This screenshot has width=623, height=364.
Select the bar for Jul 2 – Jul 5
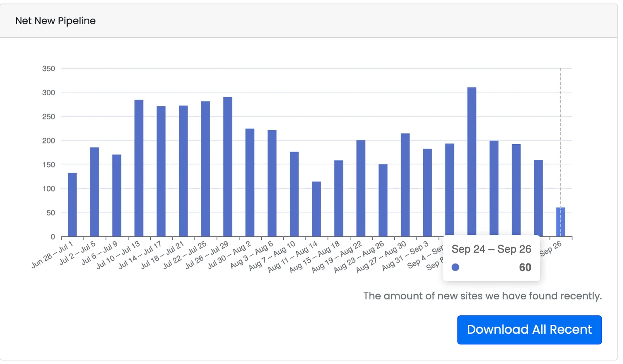click(x=94, y=192)
